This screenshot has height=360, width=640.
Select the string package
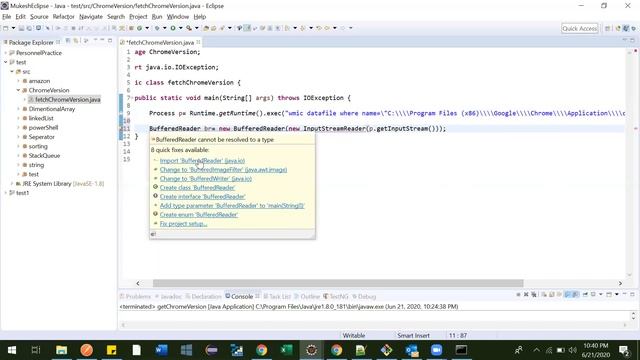pyautogui.click(x=36, y=165)
